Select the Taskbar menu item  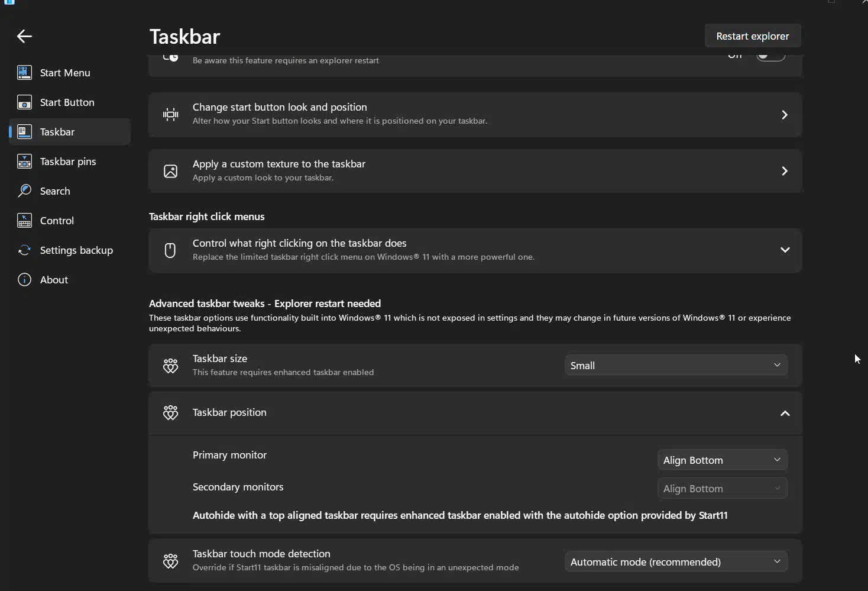pyautogui.click(x=70, y=132)
